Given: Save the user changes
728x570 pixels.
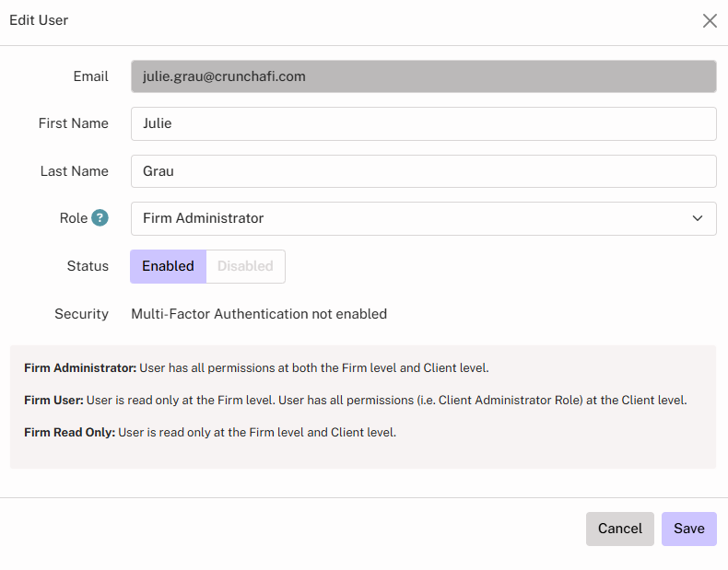Looking at the screenshot, I should pos(688,529).
